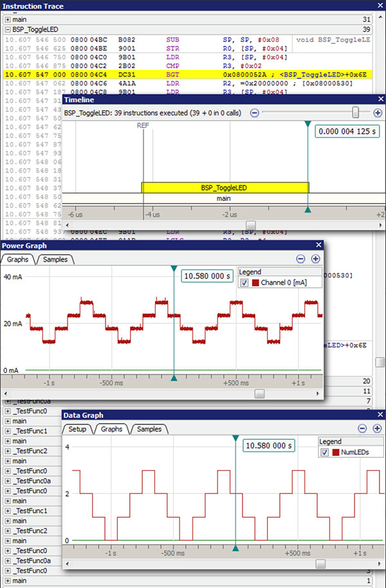
Task: Select the yellow BSP_ToggleLED timeline block
Action: [x=225, y=187]
